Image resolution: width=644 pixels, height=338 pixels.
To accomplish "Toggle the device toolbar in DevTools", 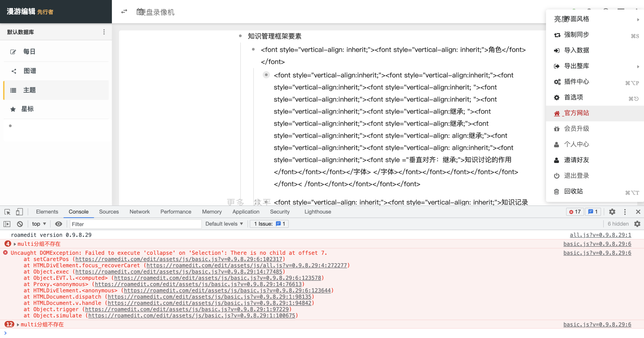I will point(19,212).
